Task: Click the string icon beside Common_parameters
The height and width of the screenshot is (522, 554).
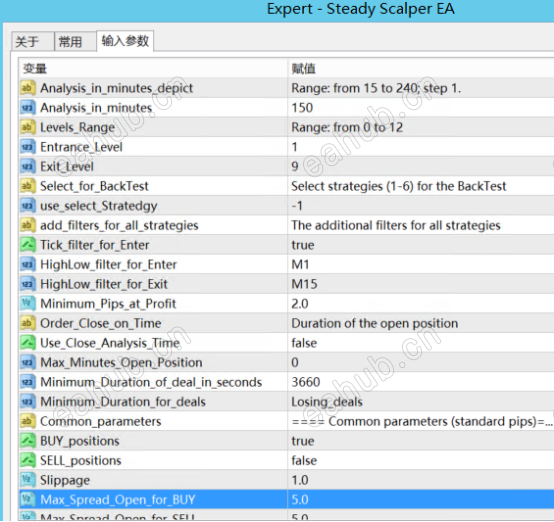Action: [x=28, y=421]
